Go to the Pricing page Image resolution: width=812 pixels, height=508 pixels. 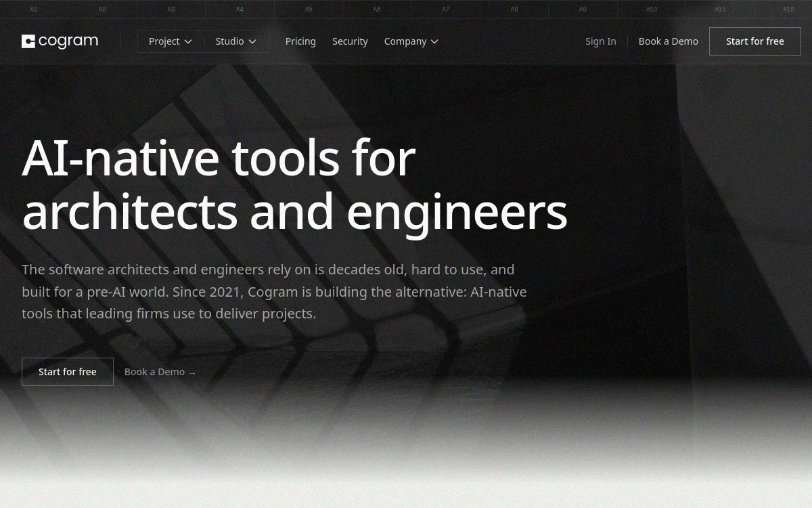[300, 41]
